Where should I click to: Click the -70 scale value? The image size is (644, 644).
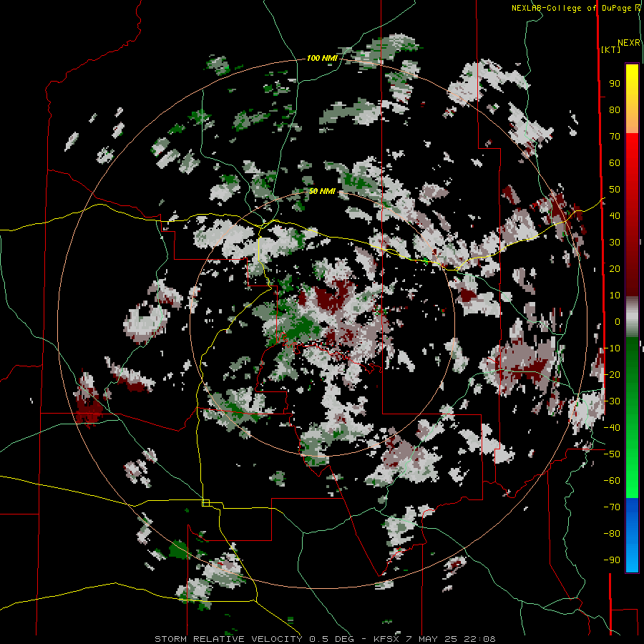(612, 507)
